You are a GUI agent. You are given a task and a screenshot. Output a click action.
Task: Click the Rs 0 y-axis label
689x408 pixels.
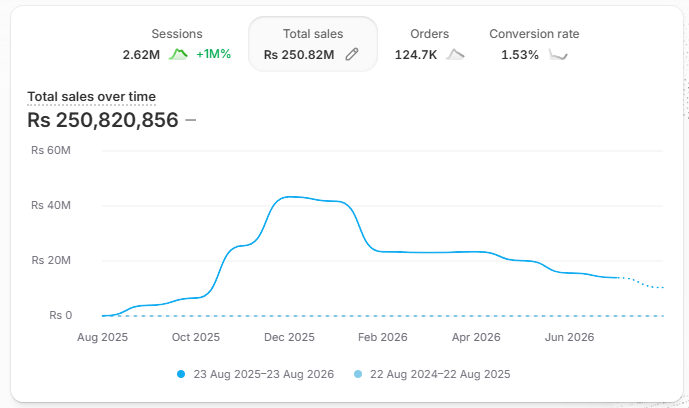[x=61, y=315]
